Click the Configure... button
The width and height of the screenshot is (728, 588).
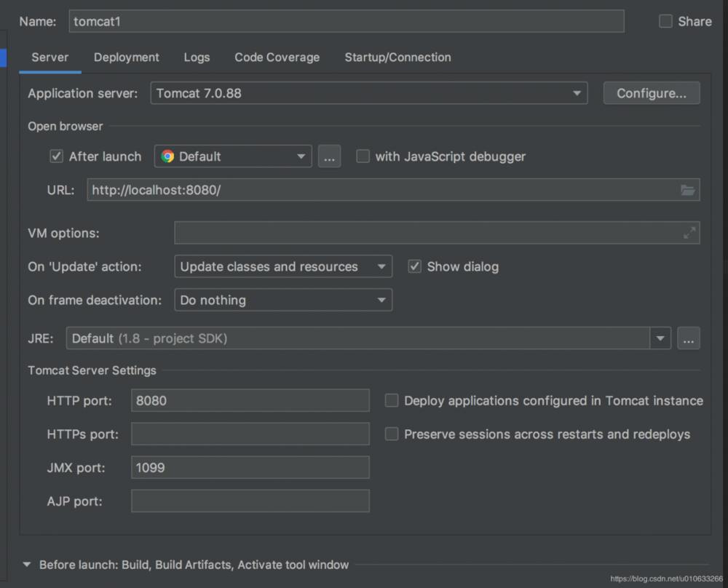coord(651,92)
